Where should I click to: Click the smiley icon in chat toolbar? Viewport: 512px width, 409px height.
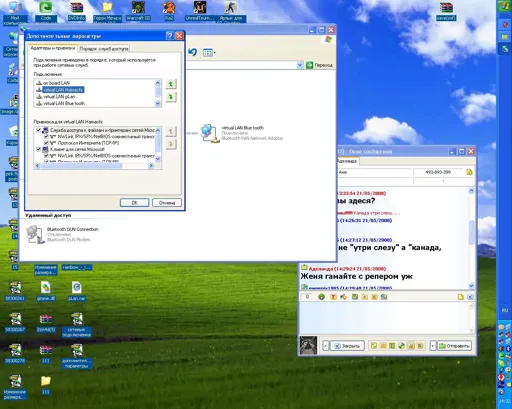point(321,297)
